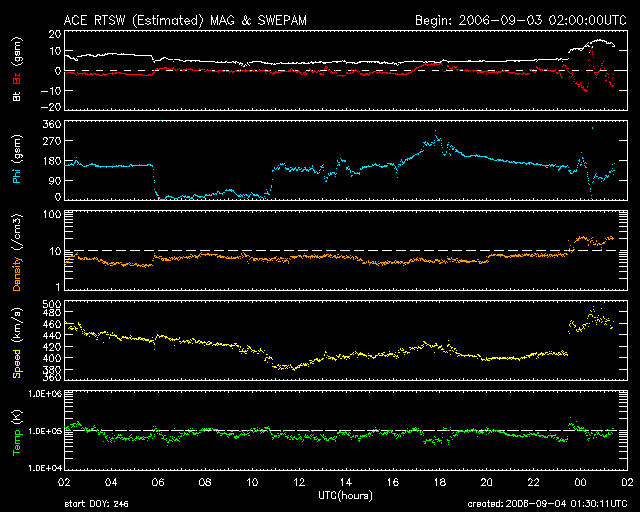Click the "270" tick on the Phi axis
Screen dimensions: 640x512
(x=52, y=141)
